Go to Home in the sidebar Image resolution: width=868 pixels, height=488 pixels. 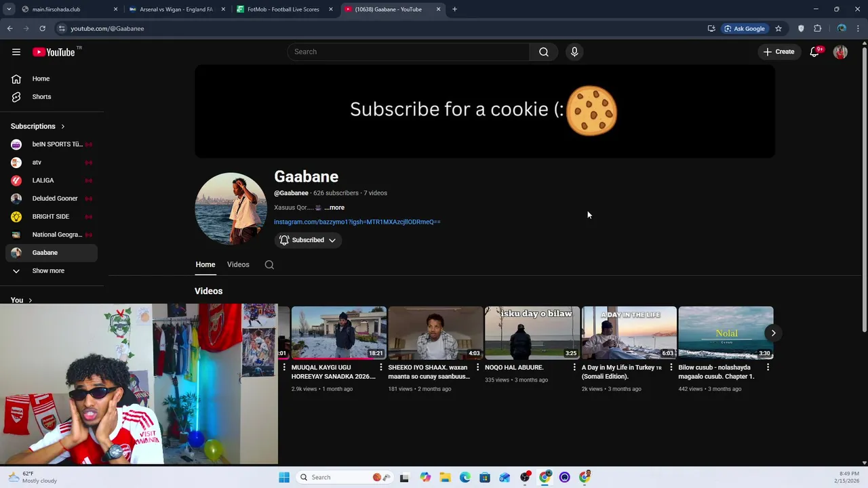click(x=52, y=79)
